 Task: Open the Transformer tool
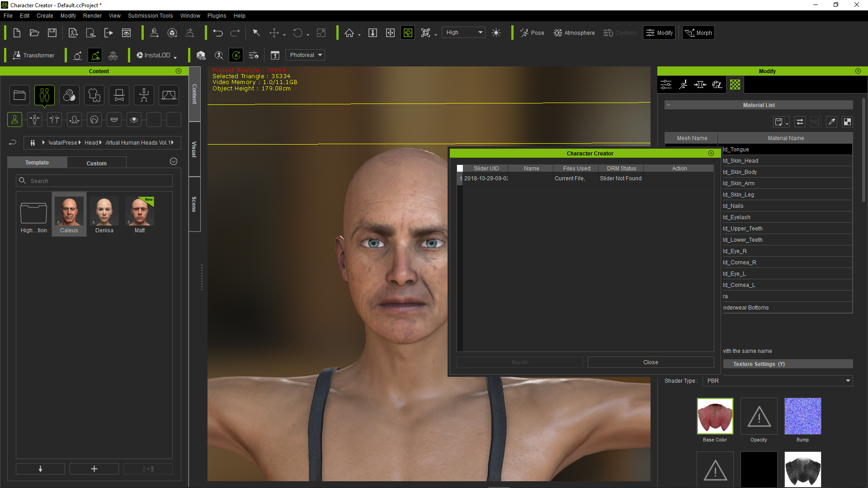34,55
